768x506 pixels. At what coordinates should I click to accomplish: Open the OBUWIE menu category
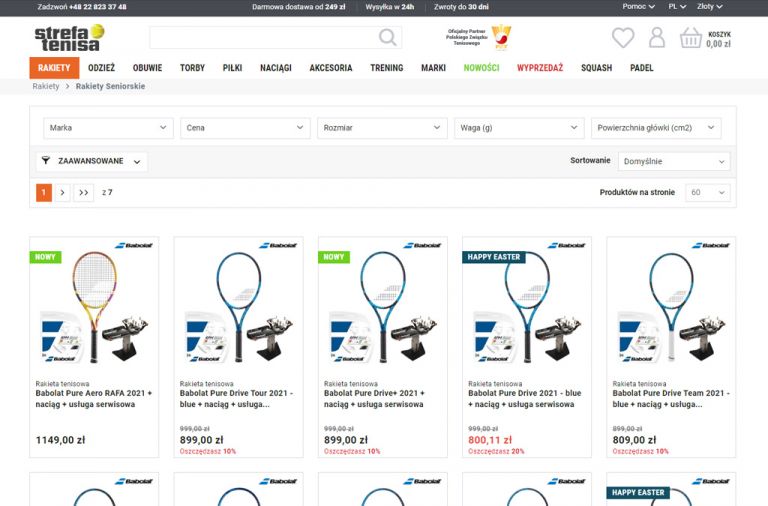coord(147,68)
